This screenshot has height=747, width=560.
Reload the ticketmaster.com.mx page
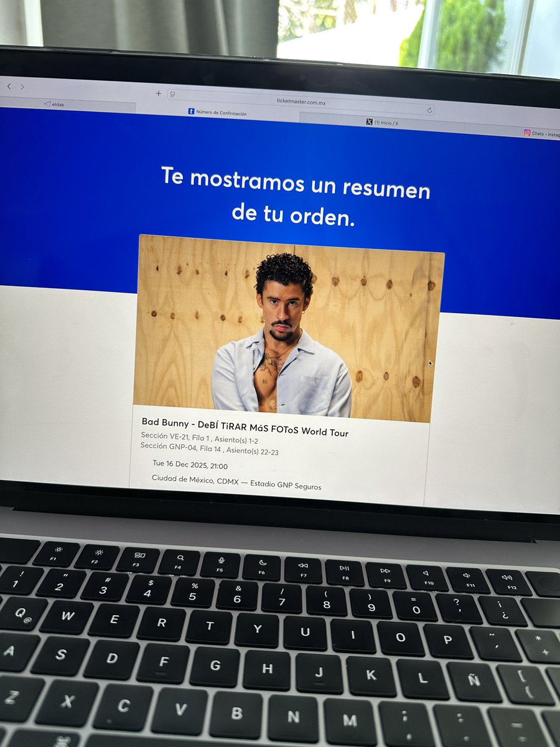(429, 110)
